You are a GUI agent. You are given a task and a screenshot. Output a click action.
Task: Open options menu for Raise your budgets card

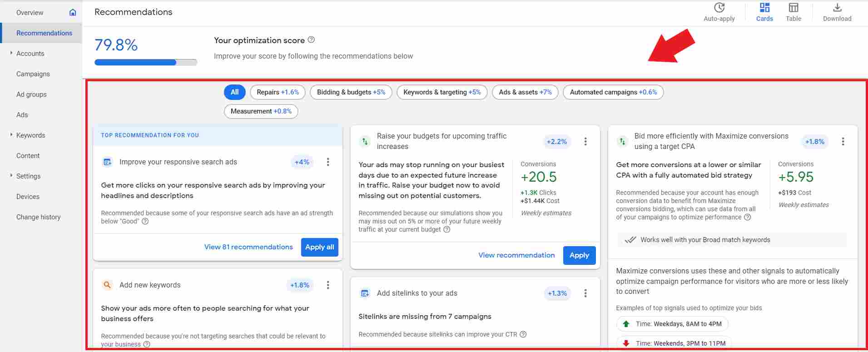pos(585,142)
